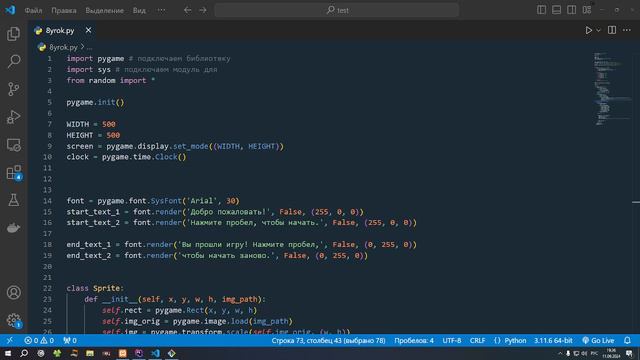Image resolution: width=640 pixels, height=360 pixels.
Task: Click the VS Code icon in the taskbar
Action: [x=155, y=353]
